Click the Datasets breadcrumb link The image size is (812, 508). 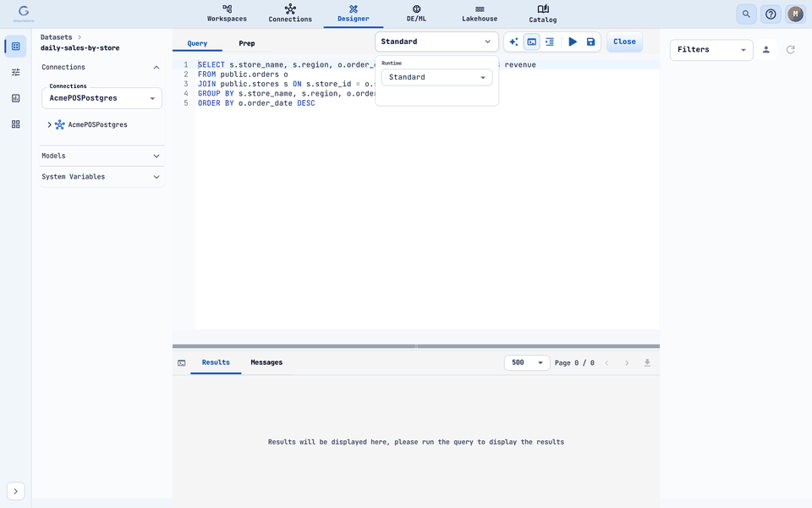[57, 37]
